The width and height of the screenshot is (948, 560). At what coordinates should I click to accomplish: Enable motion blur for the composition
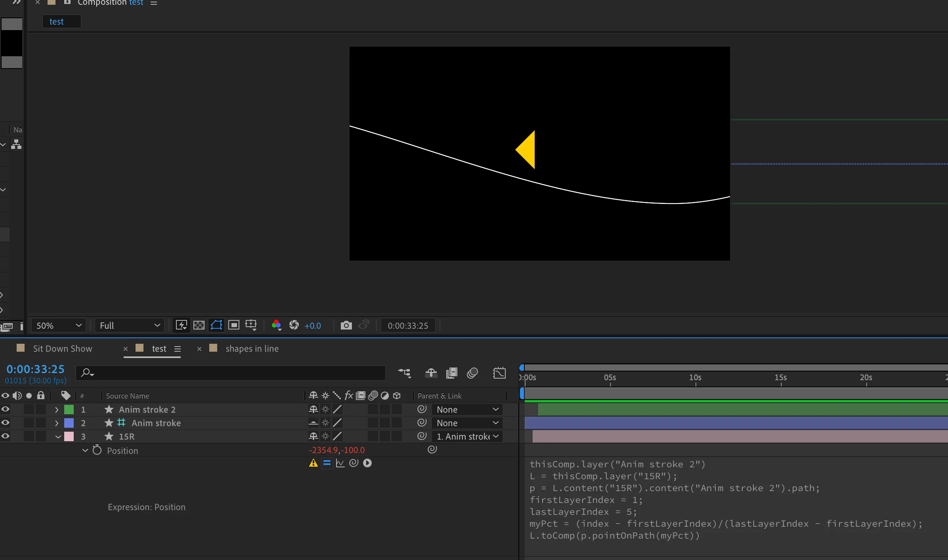tap(472, 373)
